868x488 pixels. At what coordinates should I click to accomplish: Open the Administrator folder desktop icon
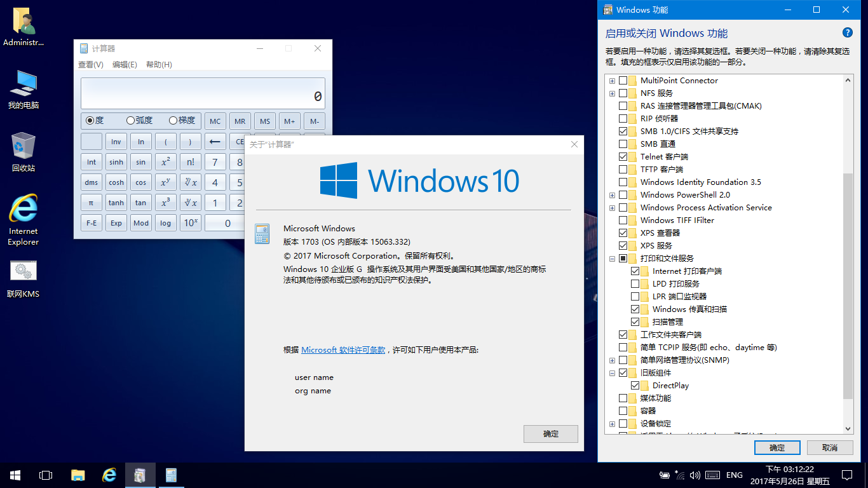click(x=24, y=28)
